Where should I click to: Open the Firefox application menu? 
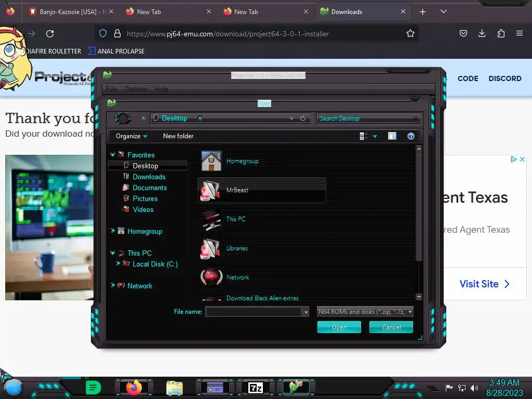tap(519, 33)
